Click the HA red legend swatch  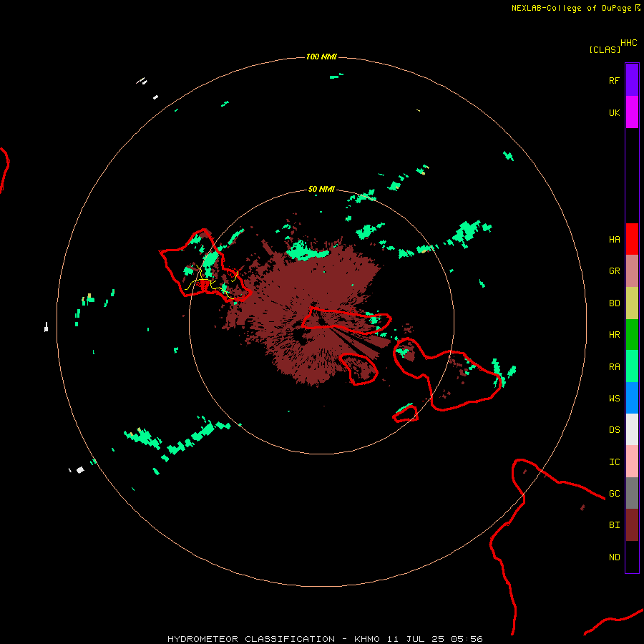point(632,239)
